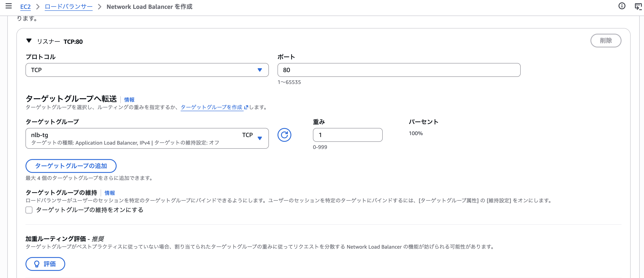Select 最大 4 個のターゲットグループ hint text
Screen dimensions: 644x278
[89, 178]
